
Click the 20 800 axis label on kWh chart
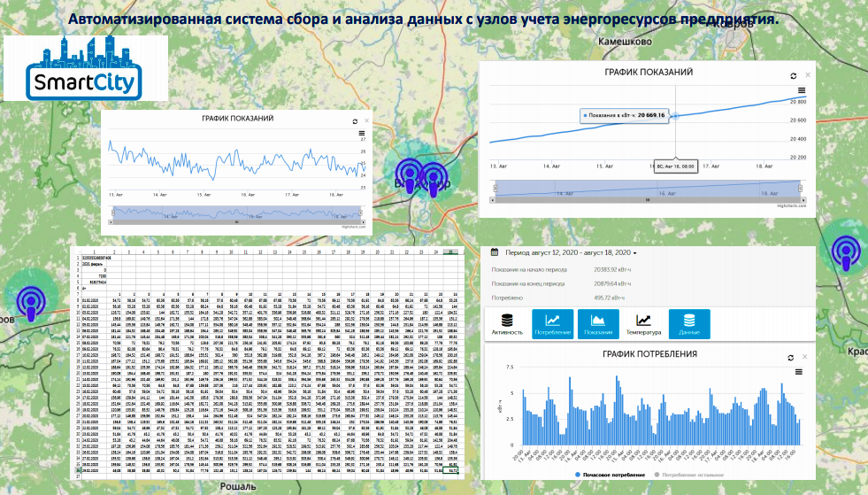[798, 102]
